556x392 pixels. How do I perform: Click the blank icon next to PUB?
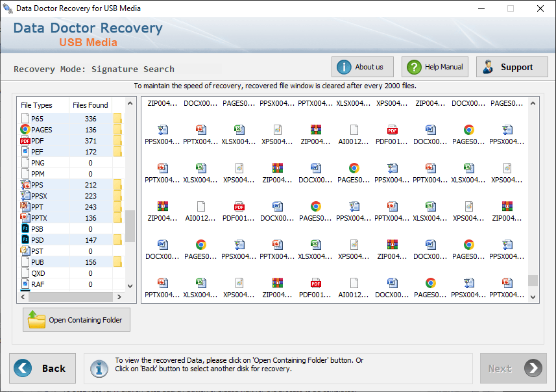25,262
